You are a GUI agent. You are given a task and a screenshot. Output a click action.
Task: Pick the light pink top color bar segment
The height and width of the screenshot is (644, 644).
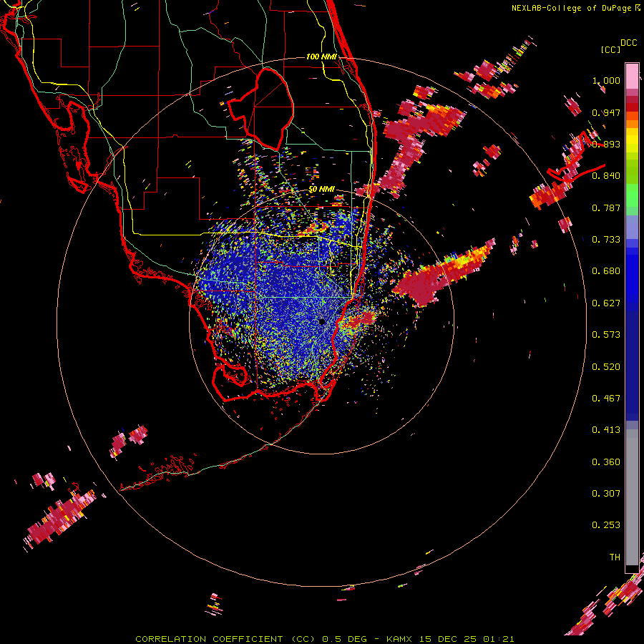click(x=632, y=76)
